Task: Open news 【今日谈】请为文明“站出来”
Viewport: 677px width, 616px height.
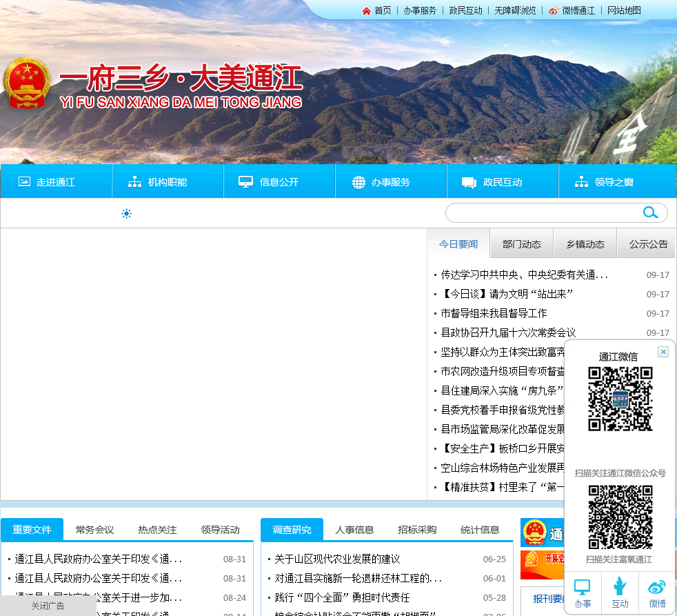Action: 507,294
